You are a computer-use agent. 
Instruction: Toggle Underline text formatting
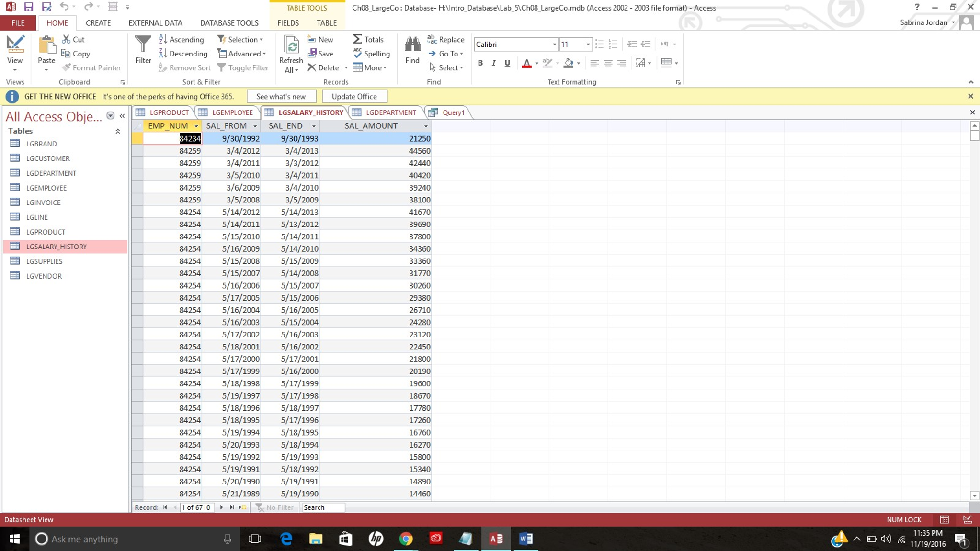click(507, 63)
